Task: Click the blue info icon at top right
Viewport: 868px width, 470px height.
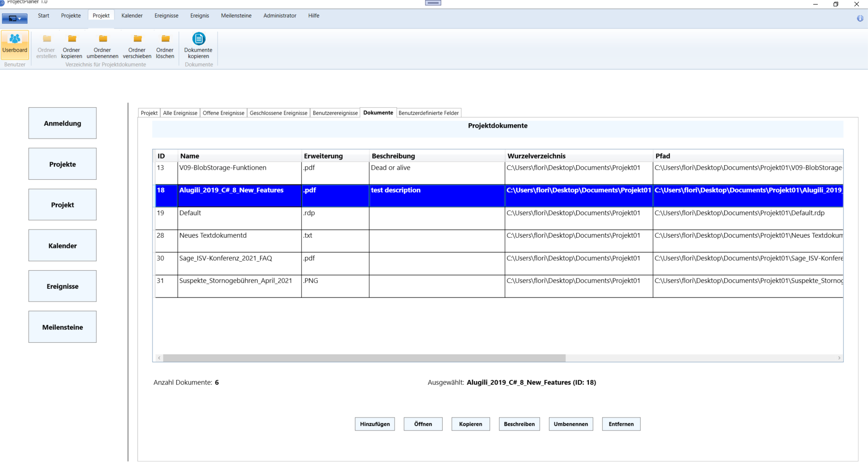Action: [860, 19]
